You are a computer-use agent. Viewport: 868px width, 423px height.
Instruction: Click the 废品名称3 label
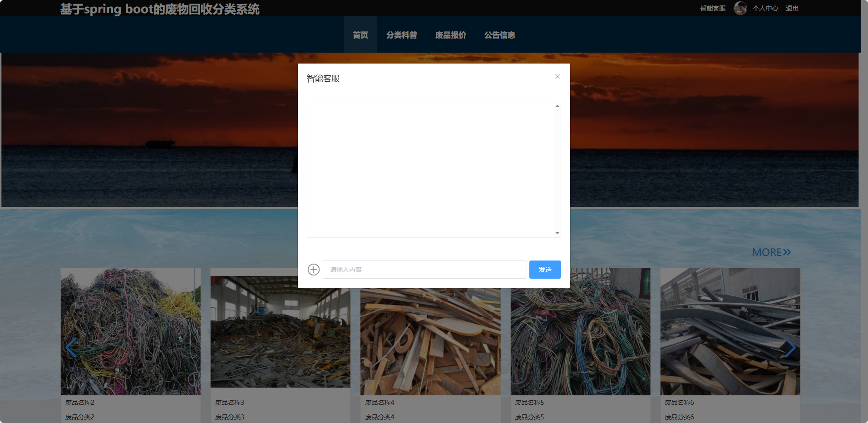point(230,403)
